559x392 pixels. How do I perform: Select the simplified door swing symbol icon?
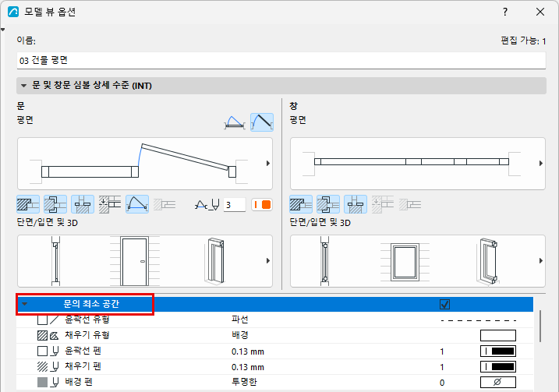point(235,122)
